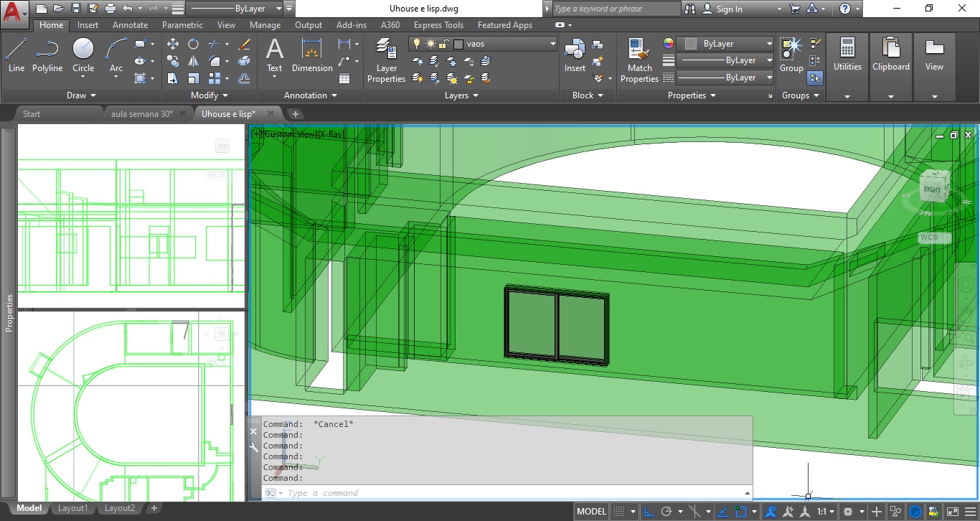Click the Explode tool icon
Image resolution: width=980 pixels, height=521 pixels.
tap(244, 61)
